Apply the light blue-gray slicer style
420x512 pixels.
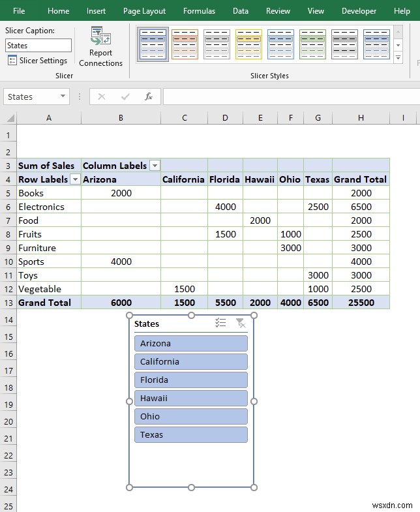tap(153, 44)
